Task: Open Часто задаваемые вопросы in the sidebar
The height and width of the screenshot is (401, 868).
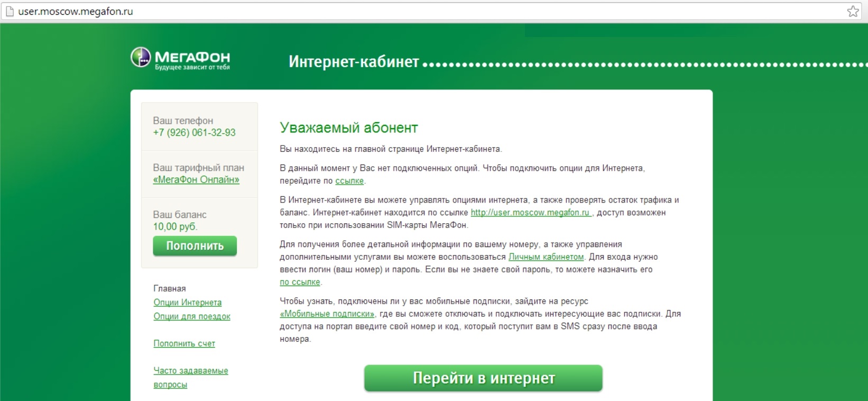Action: [191, 378]
